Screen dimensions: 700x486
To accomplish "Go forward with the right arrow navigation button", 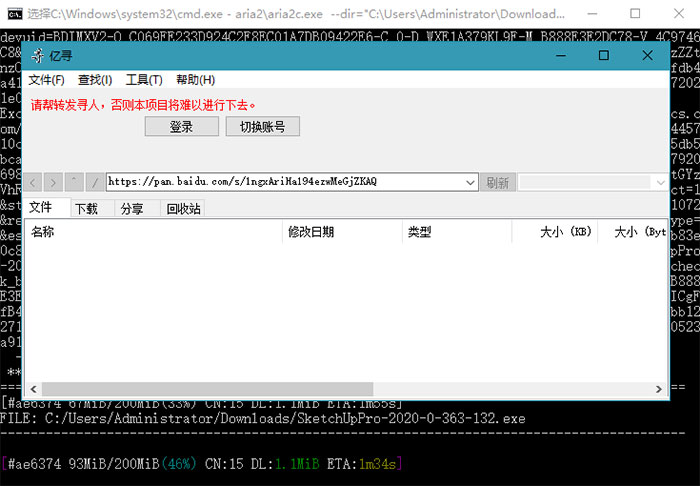I will point(53,182).
